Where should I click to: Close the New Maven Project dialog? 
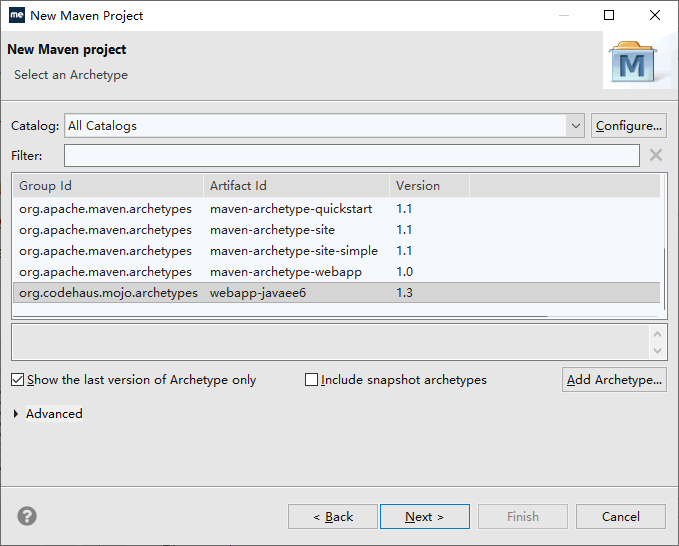click(655, 15)
